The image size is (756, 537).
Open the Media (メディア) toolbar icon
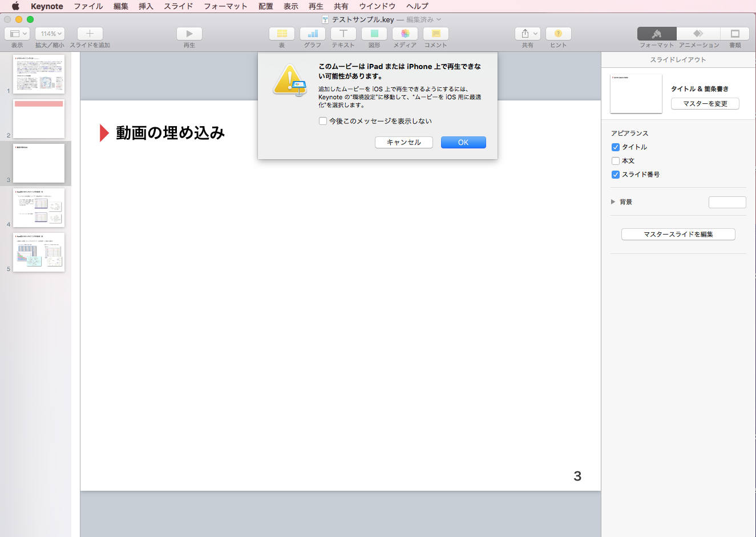pos(405,34)
